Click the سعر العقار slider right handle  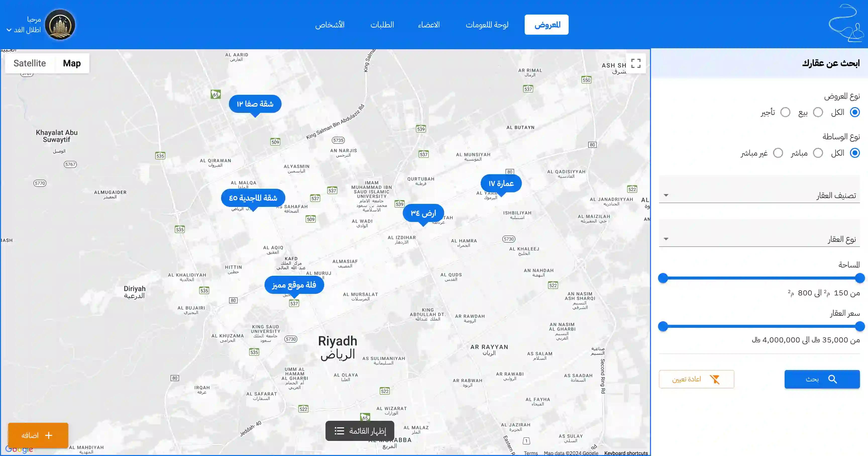point(860,327)
